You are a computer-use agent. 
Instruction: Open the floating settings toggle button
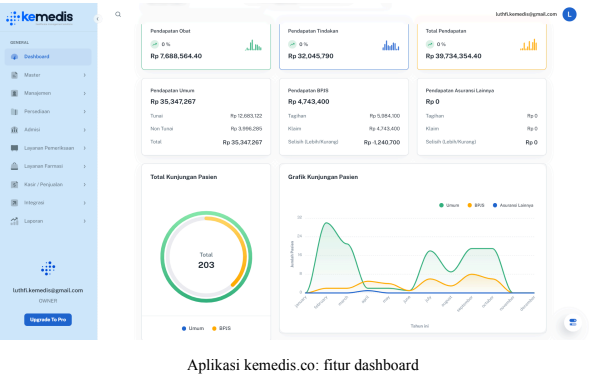[x=573, y=322]
